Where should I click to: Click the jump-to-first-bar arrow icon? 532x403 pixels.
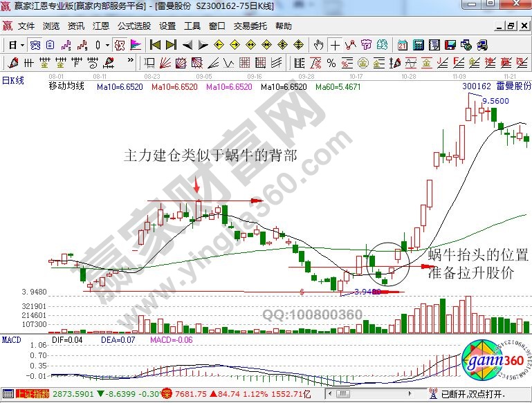[x=155, y=45]
